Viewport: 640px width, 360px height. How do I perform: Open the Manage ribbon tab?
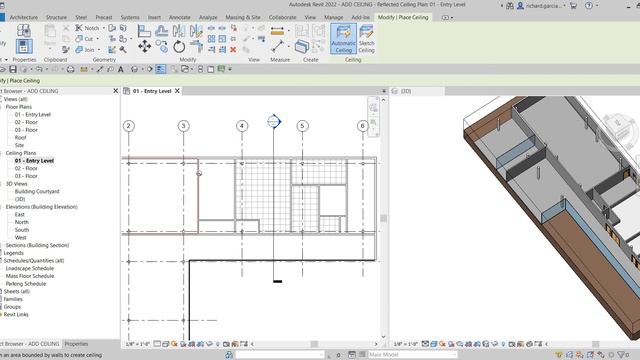coord(333,17)
